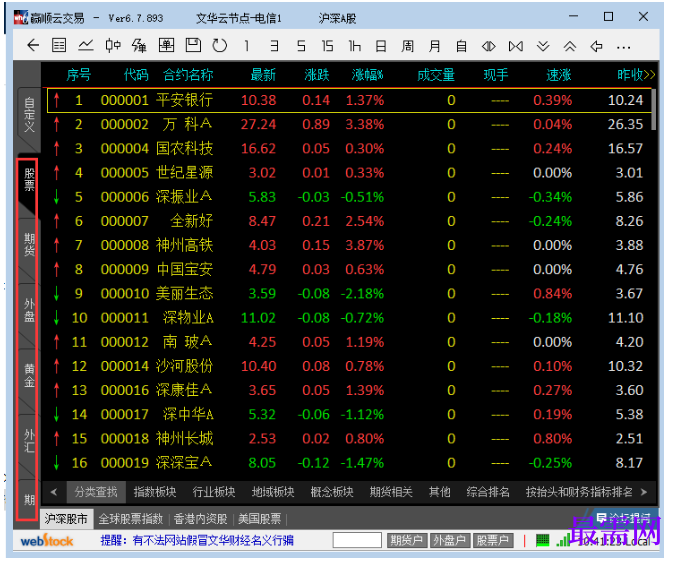Screen dimensions: 680x562
Task: Open the 期货相关 tab
Action: (x=391, y=492)
